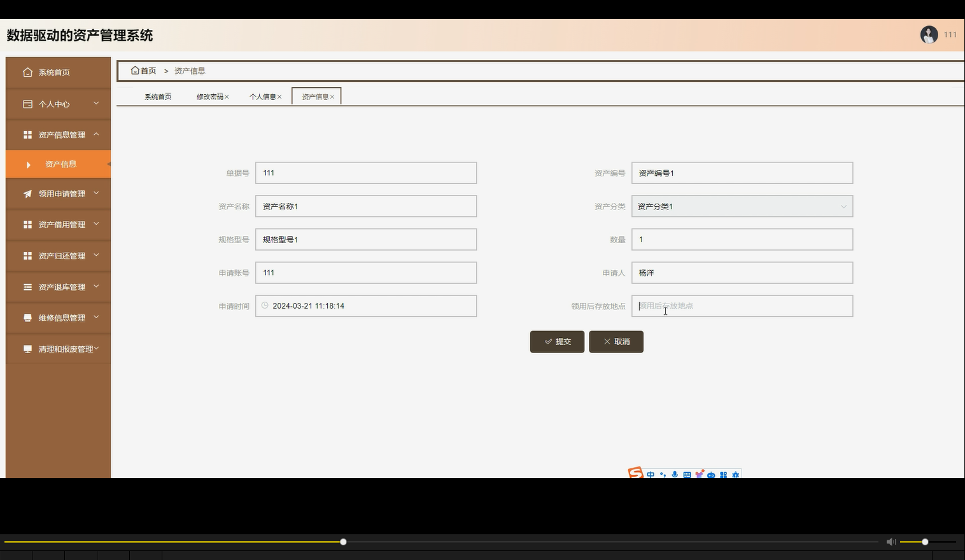This screenshot has width=965, height=560.
Task: Switch to the 修改密码 tab
Action: click(210, 97)
